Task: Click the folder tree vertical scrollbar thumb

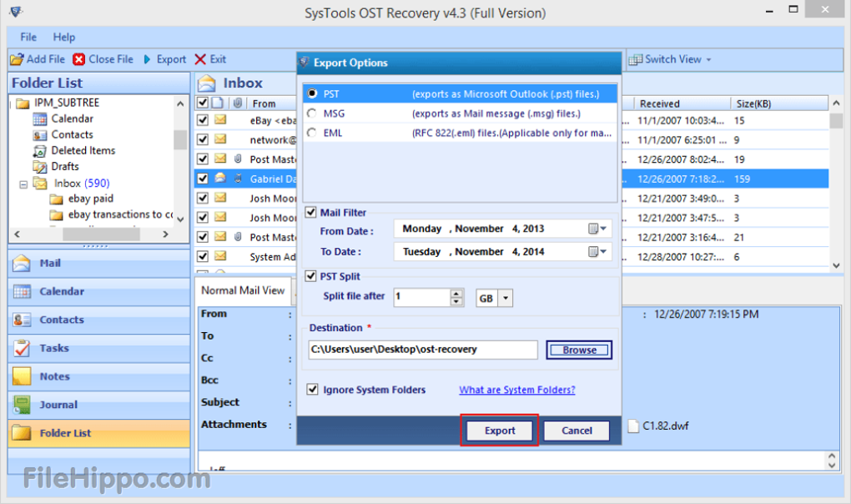Action: 180,139
